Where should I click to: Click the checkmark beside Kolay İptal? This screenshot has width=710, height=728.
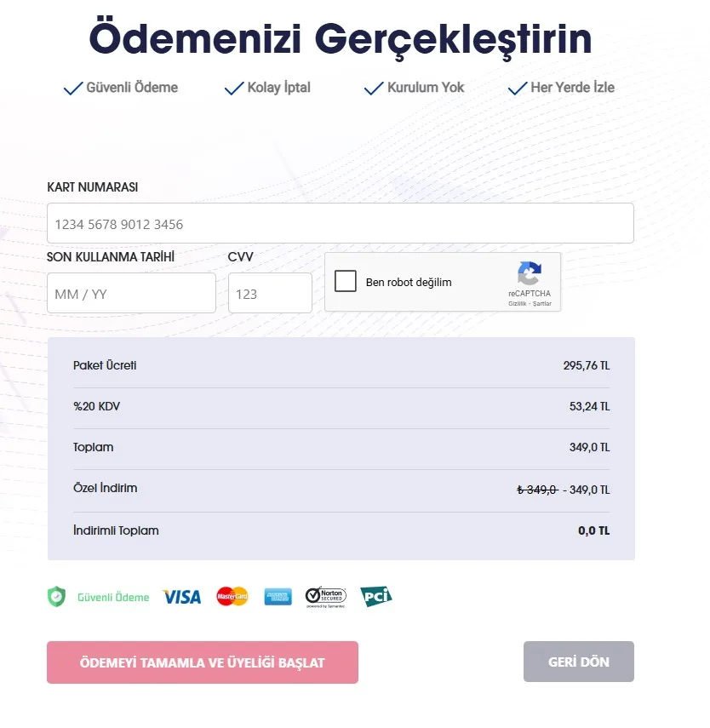[x=234, y=89]
